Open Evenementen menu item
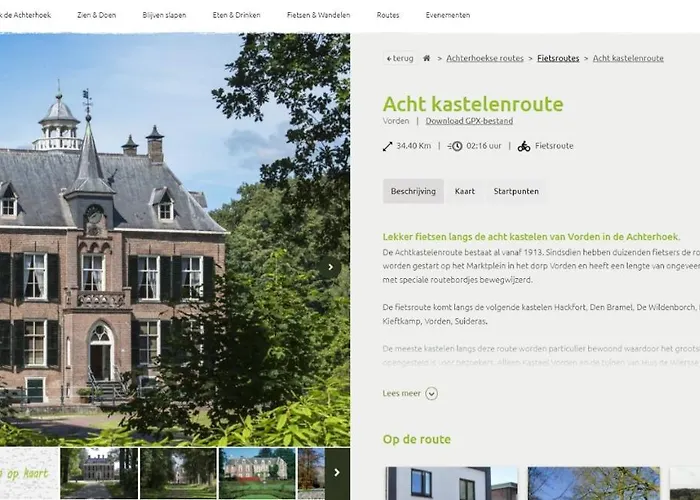The image size is (700, 500). [x=448, y=15]
